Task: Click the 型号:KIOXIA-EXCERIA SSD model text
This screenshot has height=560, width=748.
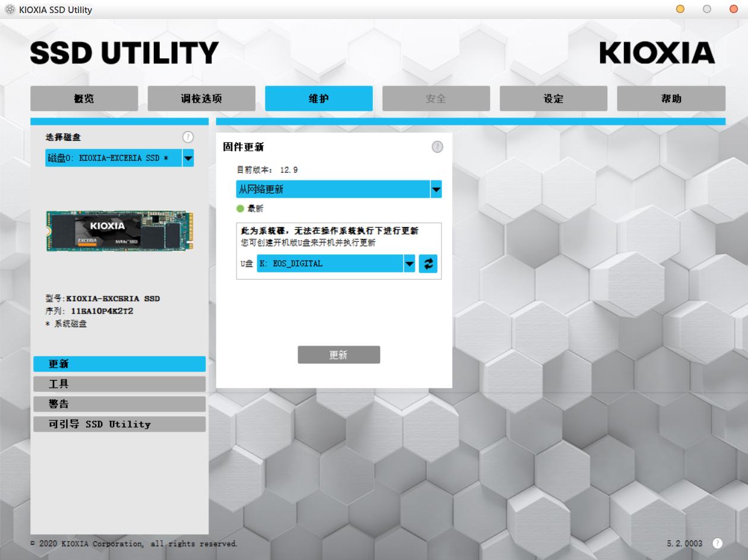Action: (x=103, y=299)
